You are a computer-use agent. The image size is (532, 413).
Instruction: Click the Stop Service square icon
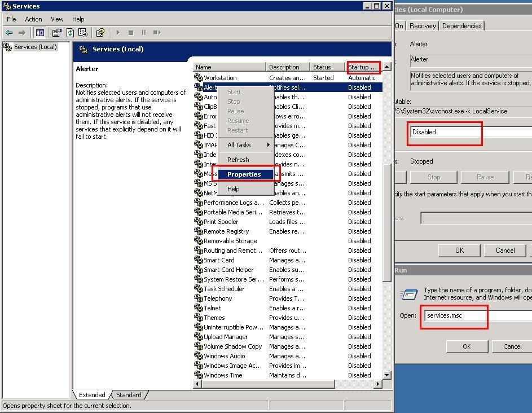coord(131,33)
